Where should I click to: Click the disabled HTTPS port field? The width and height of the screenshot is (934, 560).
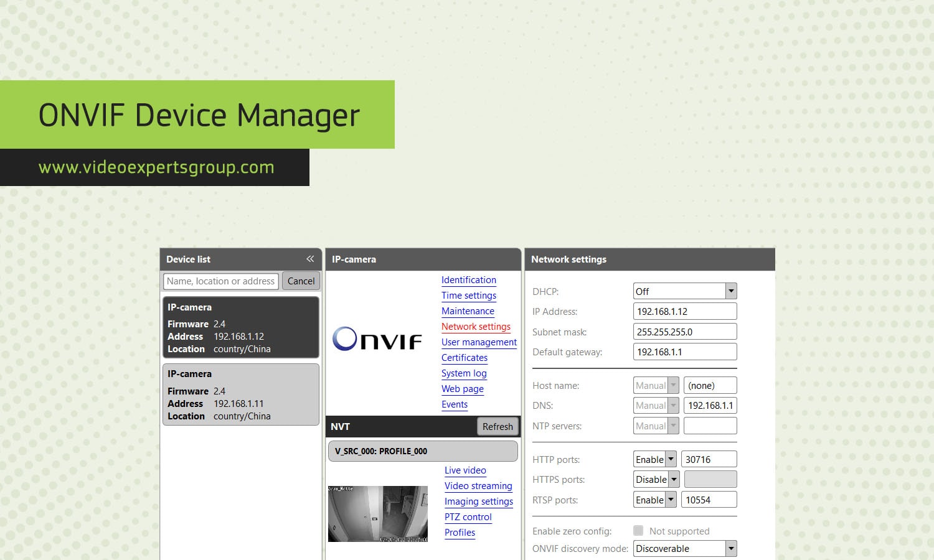[710, 479]
